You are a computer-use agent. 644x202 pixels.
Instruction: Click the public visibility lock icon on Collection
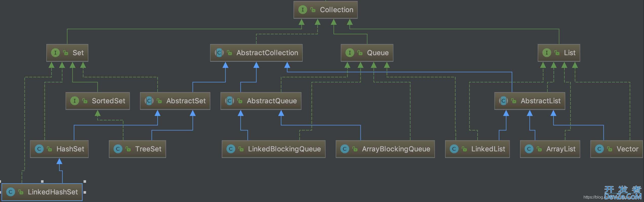click(313, 10)
